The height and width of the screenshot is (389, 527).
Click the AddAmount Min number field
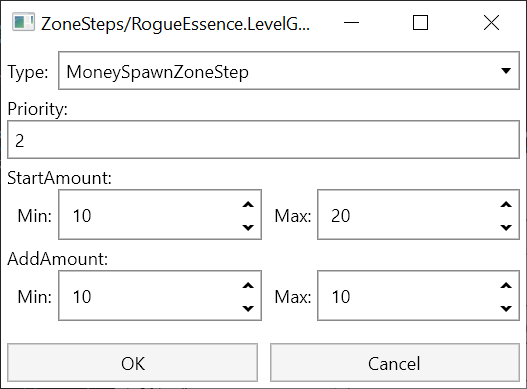click(x=160, y=296)
